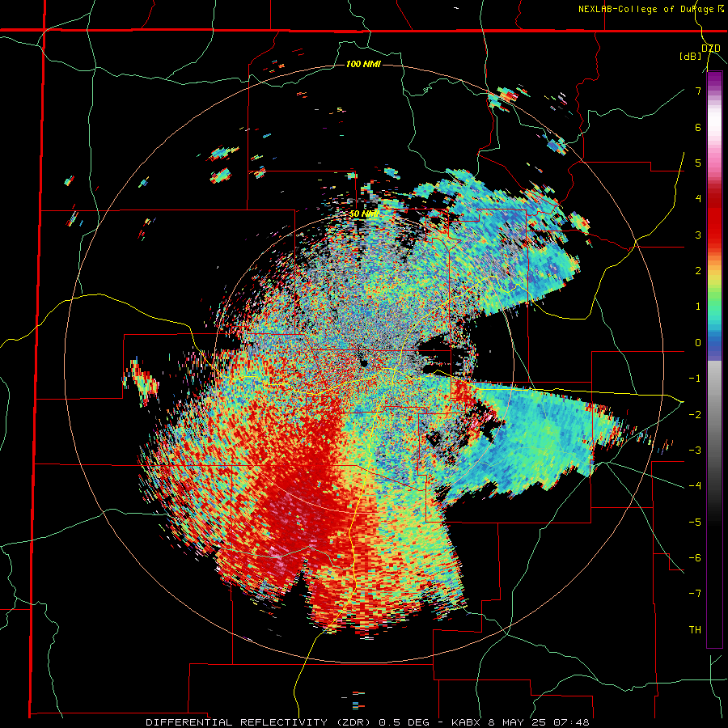Select the '-7' value on color scale

click(x=695, y=594)
